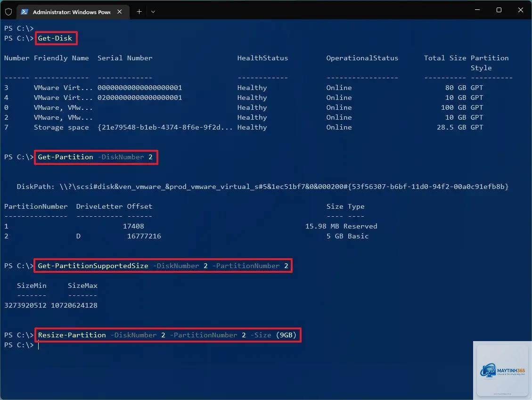Click the 28.5 GB size value

[x=451, y=127]
